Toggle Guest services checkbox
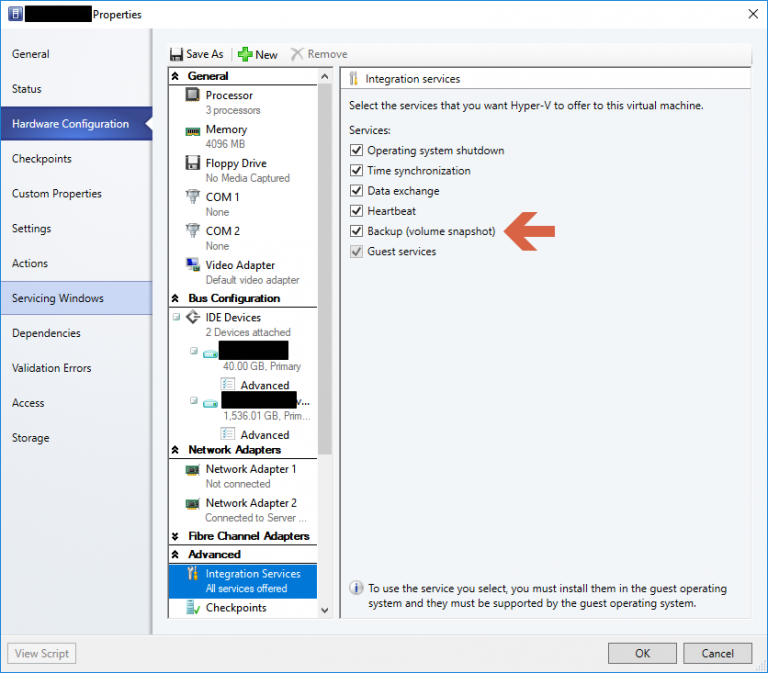This screenshot has height=673, width=768. coord(356,251)
